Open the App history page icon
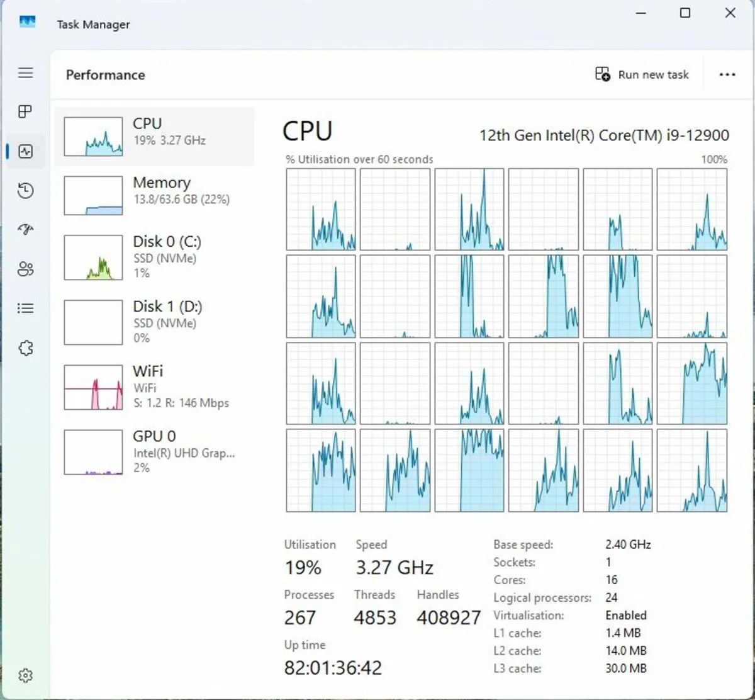Viewport: 755px width, 700px height. point(26,191)
